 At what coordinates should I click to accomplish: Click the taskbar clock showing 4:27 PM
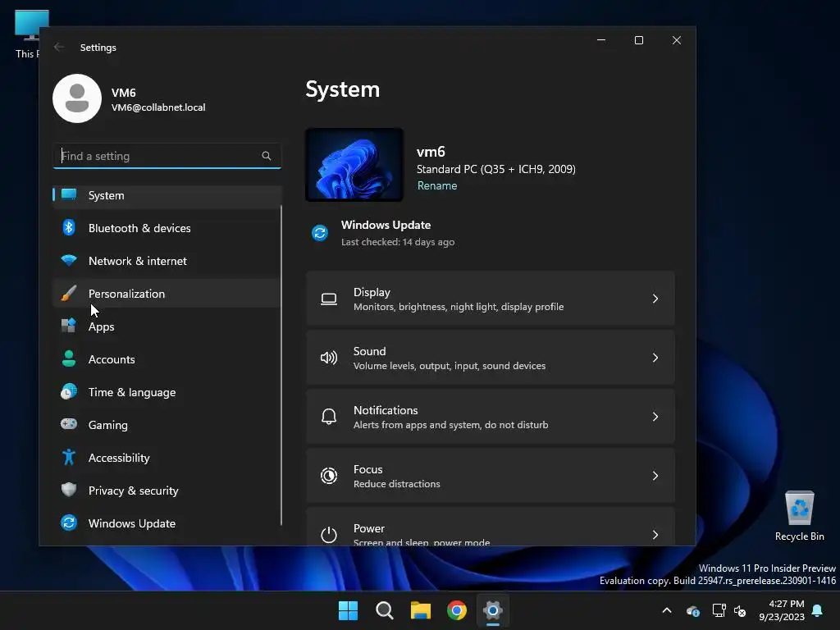(x=782, y=610)
